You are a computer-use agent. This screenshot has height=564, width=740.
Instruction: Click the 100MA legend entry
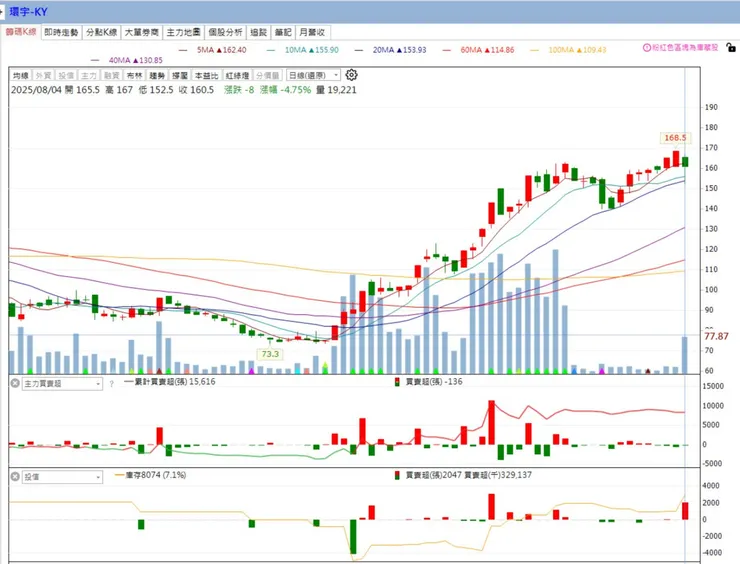pyautogui.click(x=568, y=50)
